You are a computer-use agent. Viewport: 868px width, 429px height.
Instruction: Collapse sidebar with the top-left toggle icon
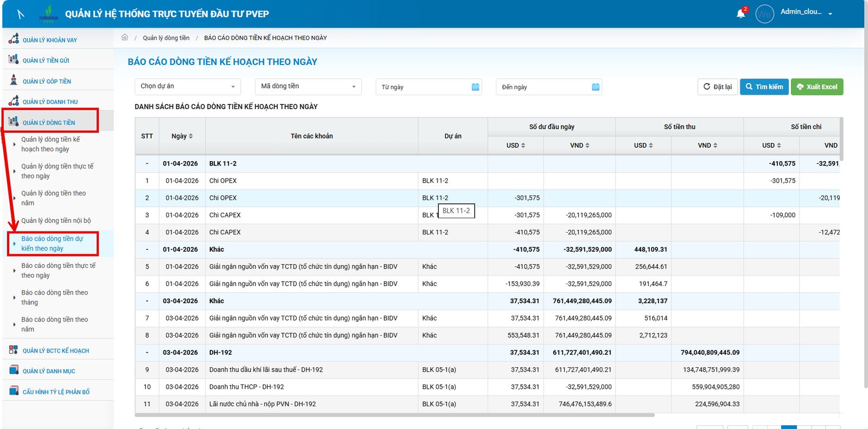[x=21, y=14]
